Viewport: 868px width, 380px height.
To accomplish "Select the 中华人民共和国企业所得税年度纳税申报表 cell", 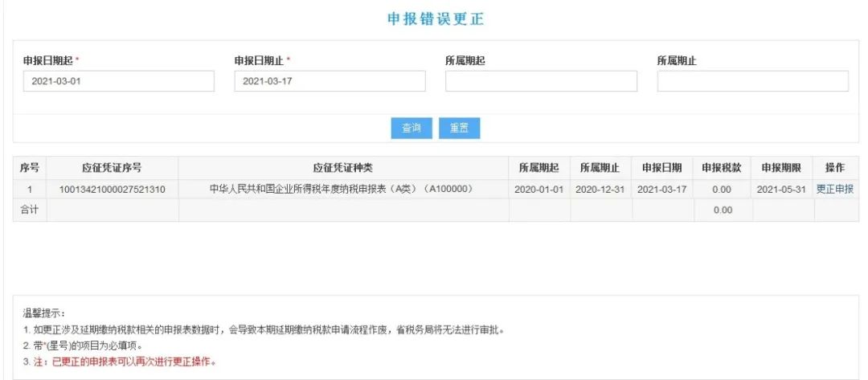I will click(x=343, y=189).
